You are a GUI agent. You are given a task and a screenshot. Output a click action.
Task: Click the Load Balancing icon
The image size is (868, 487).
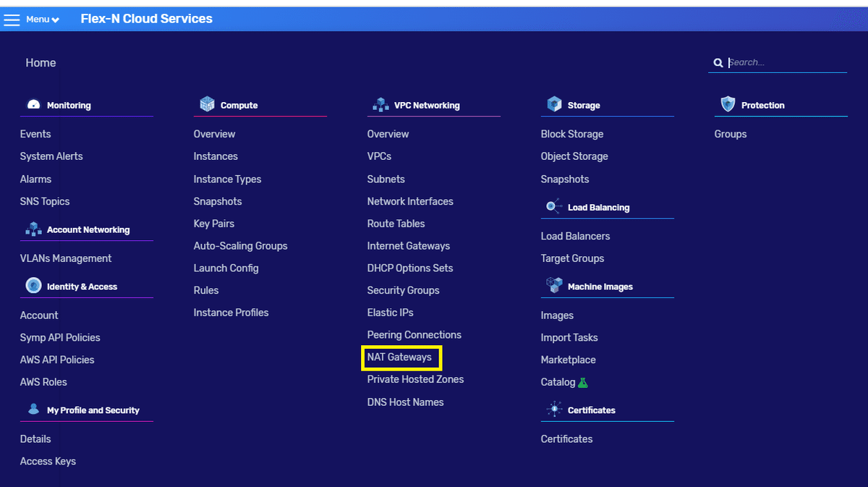click(x=554, y=207)
